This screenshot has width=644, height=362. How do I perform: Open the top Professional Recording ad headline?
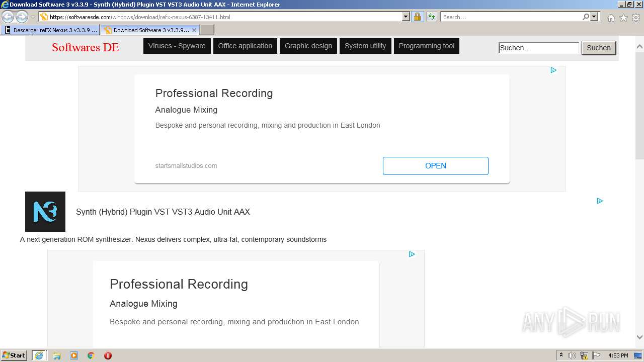[214, 93]
